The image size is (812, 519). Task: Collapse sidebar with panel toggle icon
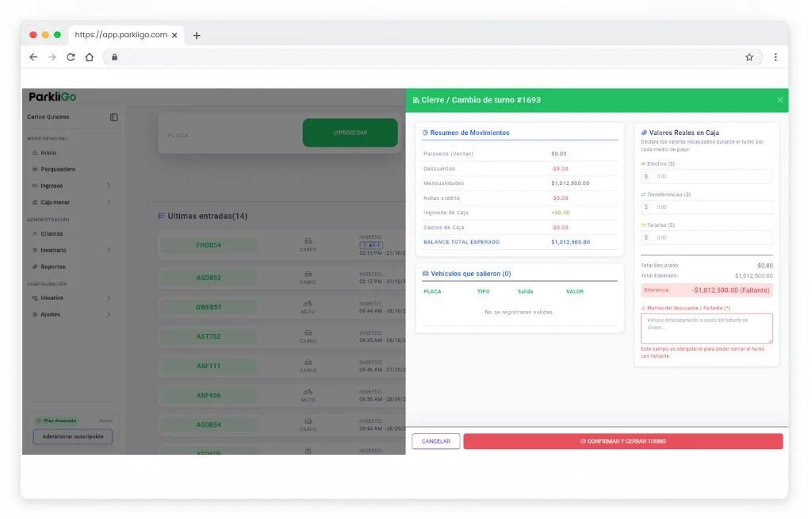[114, 117]
